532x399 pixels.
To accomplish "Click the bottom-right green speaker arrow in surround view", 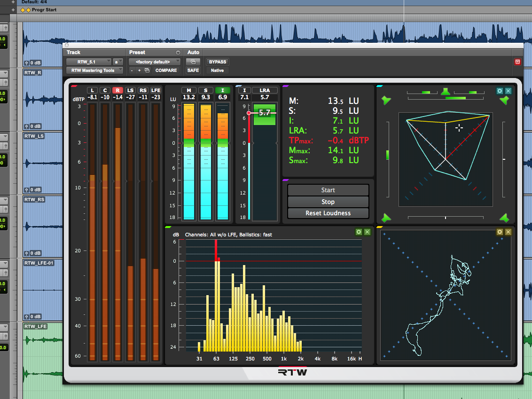I will click(505, 218).
